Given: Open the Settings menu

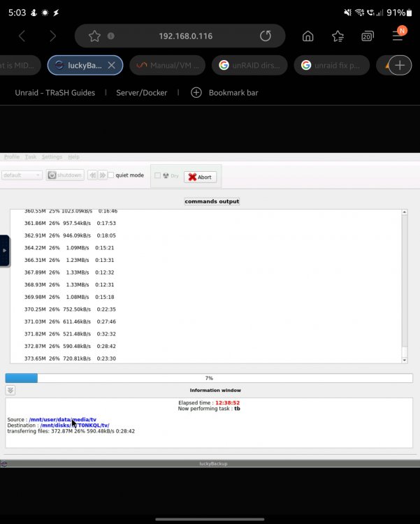Looking at the screenshot, I should (52, 157).
